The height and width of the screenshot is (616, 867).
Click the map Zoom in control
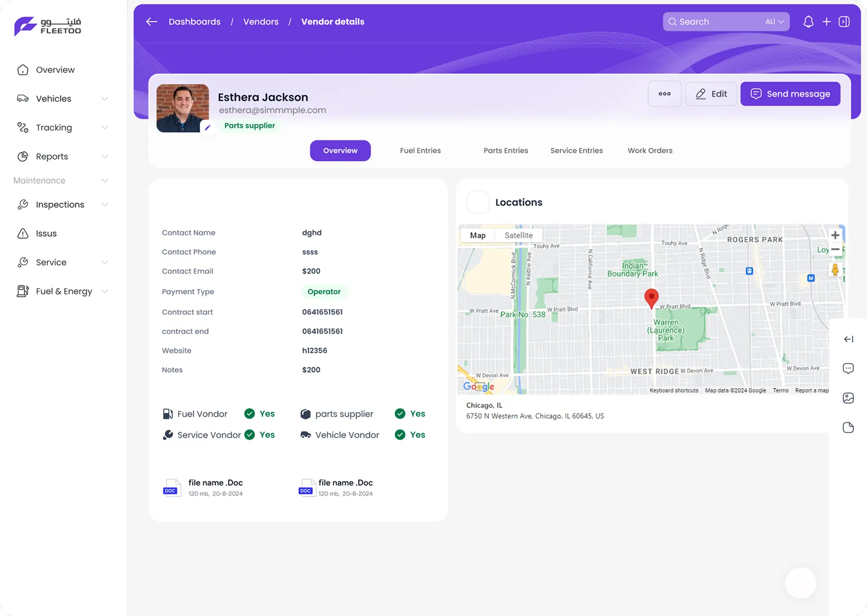[835, 235]
